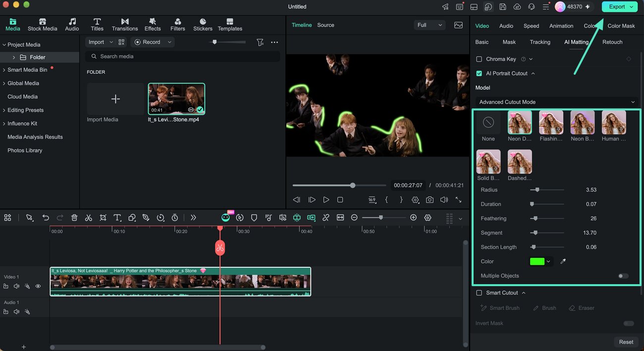The image size is (644, 351).
Task: Open the Stock Media panel
Action: pyautogui.click(x=42, y=25)
